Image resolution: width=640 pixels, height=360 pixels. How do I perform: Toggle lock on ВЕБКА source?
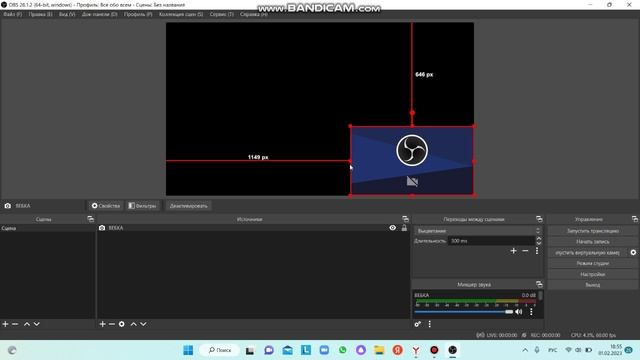[404, 228]
